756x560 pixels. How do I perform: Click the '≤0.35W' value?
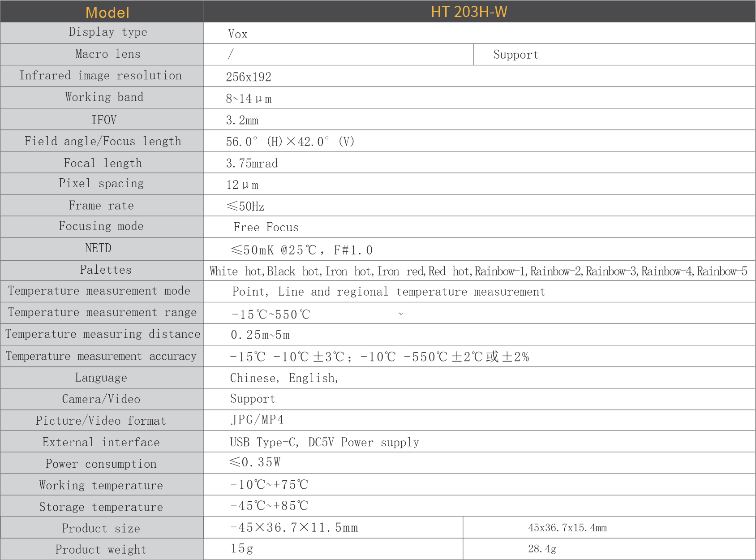pos(255,462)
